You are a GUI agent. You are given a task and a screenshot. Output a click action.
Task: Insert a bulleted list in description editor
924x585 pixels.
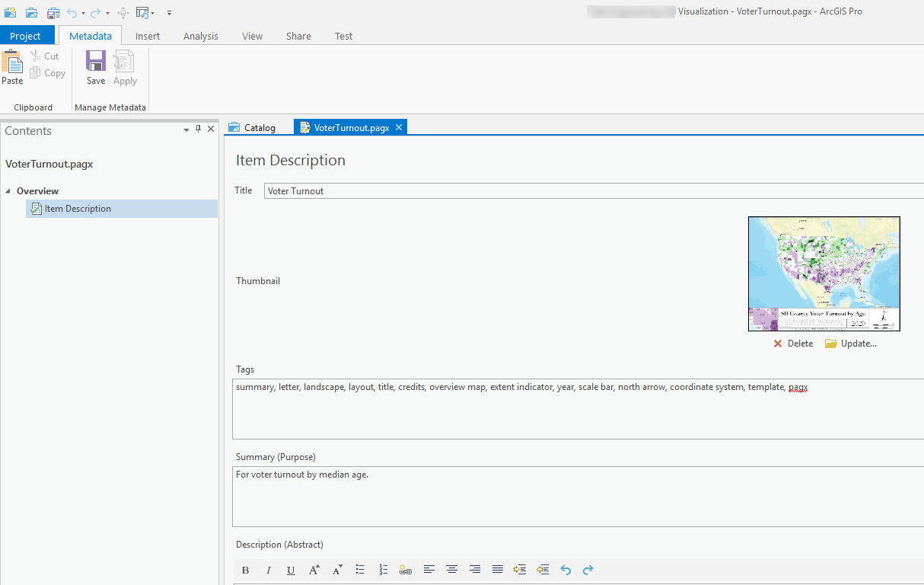pyautogui.click(x=360, y=570)
